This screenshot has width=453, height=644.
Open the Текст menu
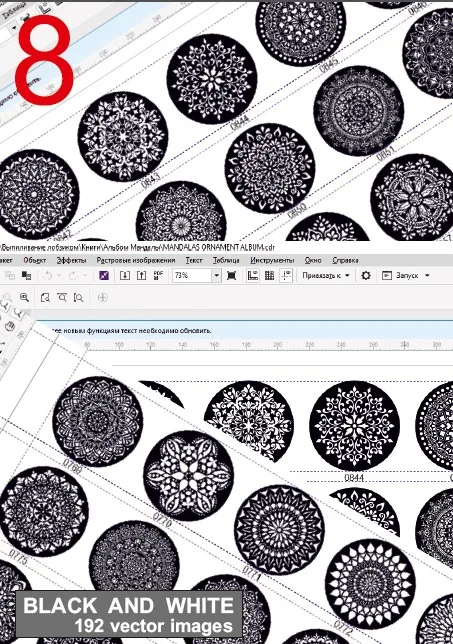(x=194, y=260)
